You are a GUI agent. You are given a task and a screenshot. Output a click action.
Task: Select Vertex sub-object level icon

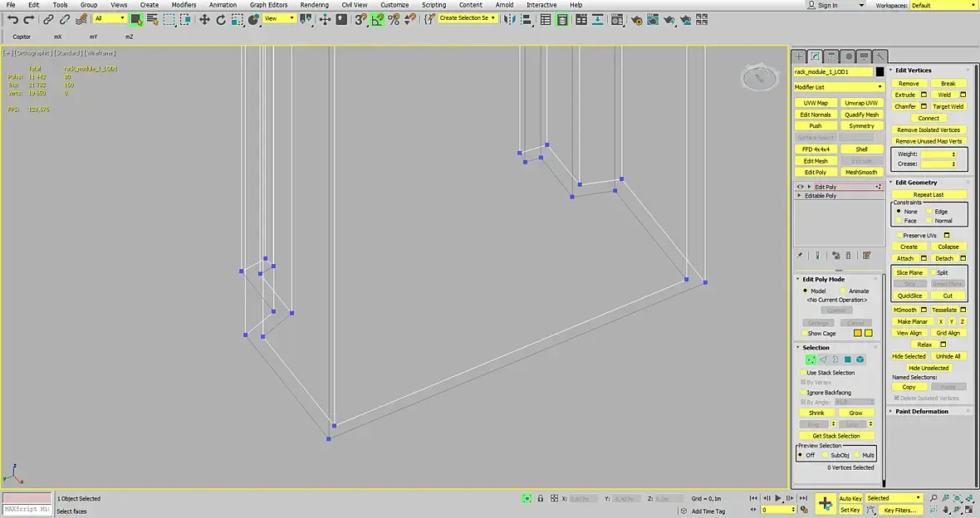pyautogui.click(x=811, y=359)
